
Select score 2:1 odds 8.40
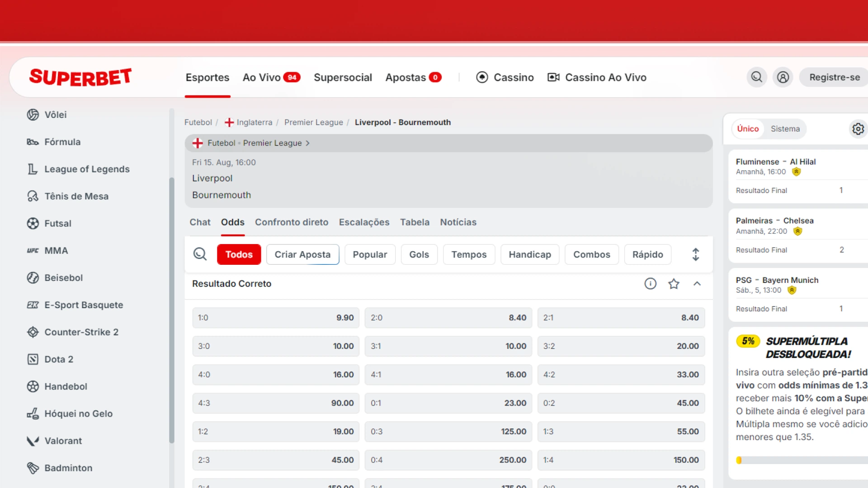(621, 318)
